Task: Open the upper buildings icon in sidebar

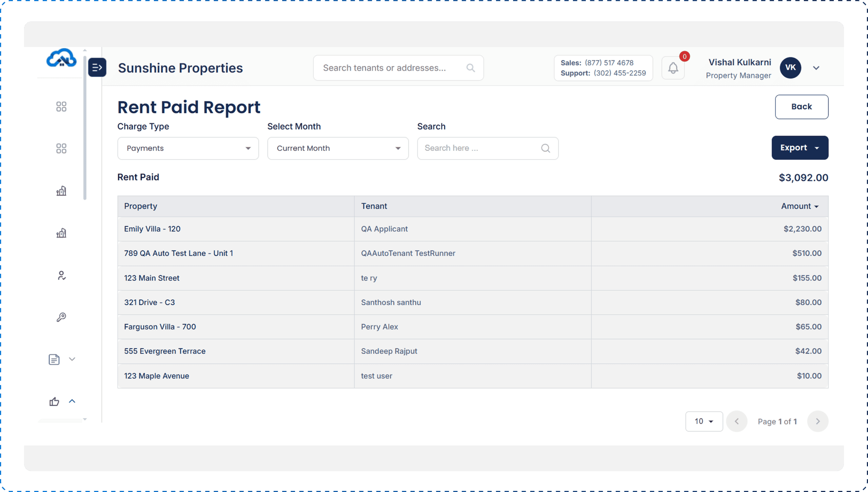Action: 61,191
